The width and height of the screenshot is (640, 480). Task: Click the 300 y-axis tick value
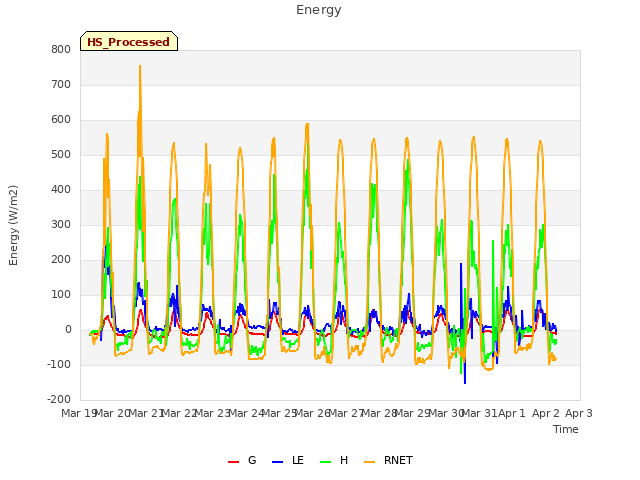[61, 224]
